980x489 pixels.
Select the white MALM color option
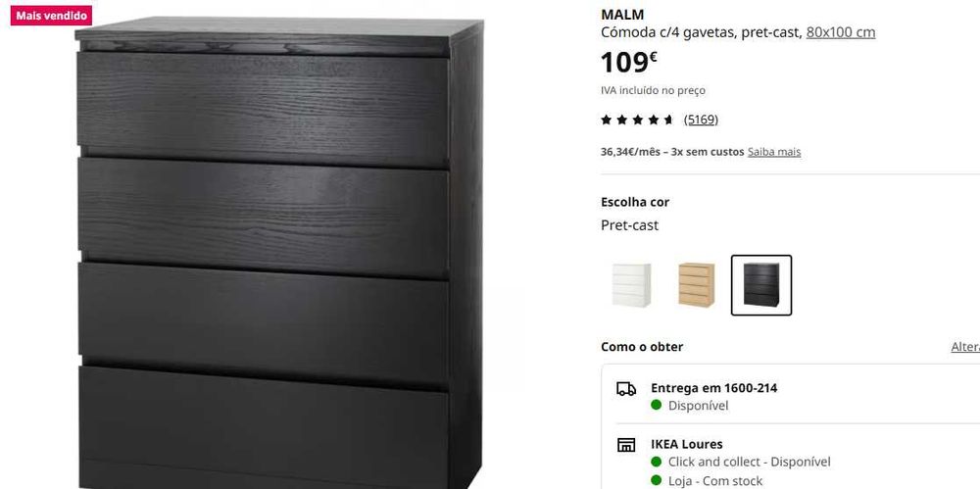coord(631,285)
